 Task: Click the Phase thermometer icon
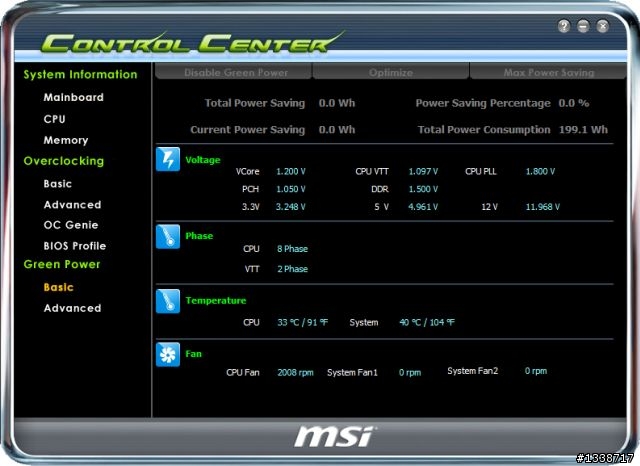point(168,237)
